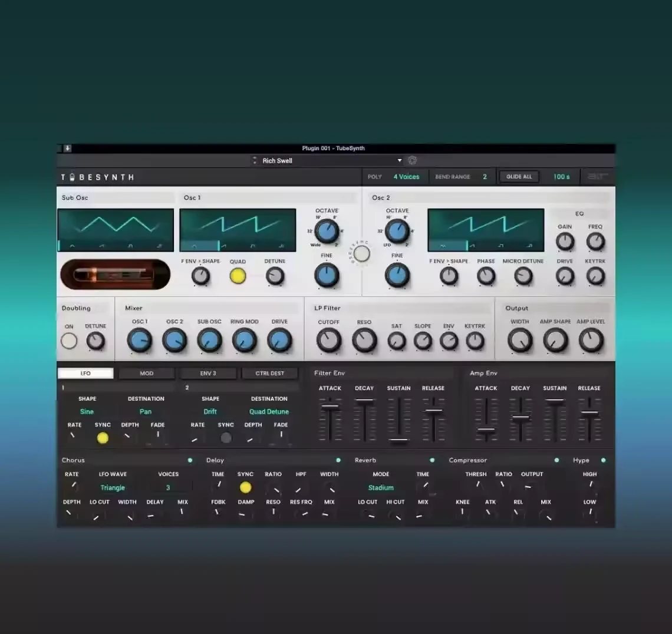Image resolution: width=672 pixels, height=634 pixels.
Task: Change LFO 1 shape from Sine
Action: click(x=87, y=411)
